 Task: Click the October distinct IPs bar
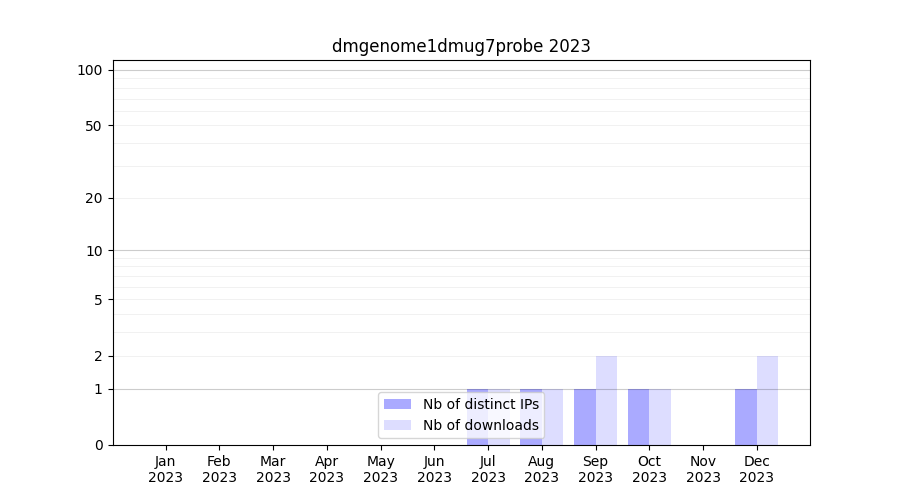(639, 416)
